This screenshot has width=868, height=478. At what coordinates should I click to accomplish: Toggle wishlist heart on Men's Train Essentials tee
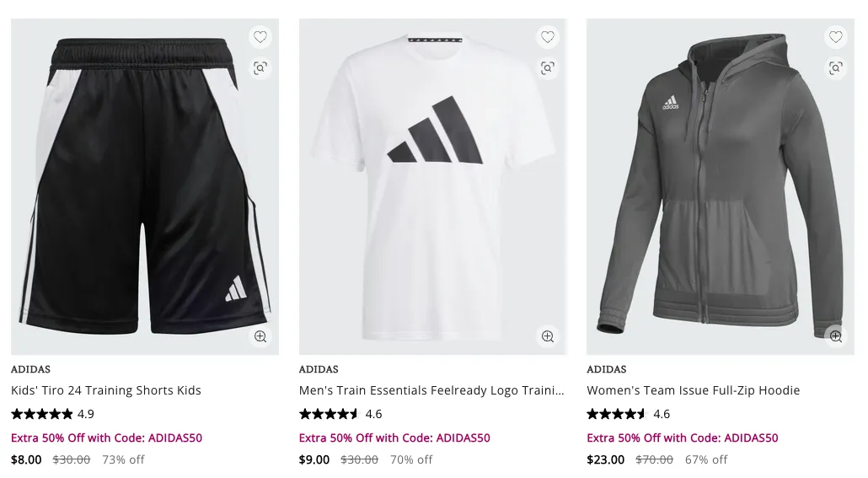pos(548,37)
